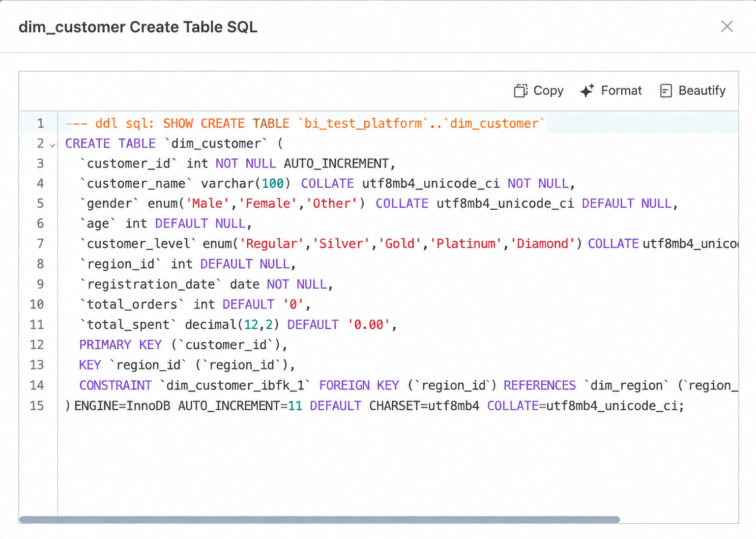Click the `dim_customer` name on line 2
756x539 pixels.
(x=216, y=144)
